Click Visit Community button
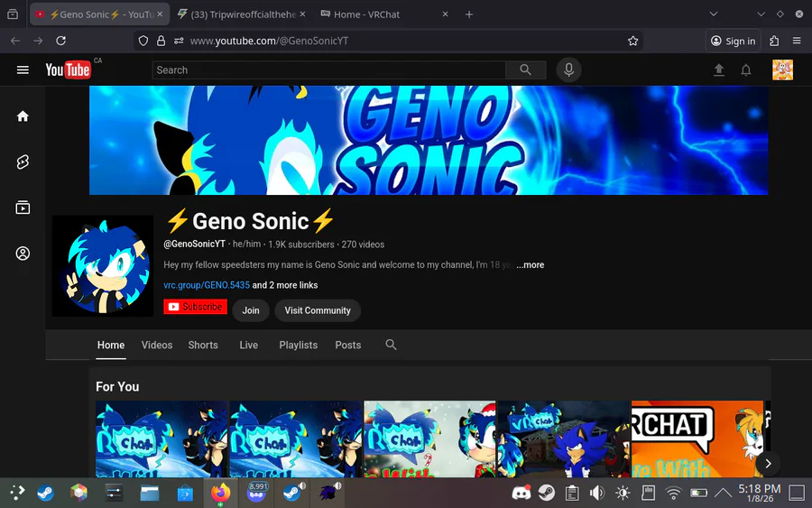The image size is (812, 508). [318, 310]
